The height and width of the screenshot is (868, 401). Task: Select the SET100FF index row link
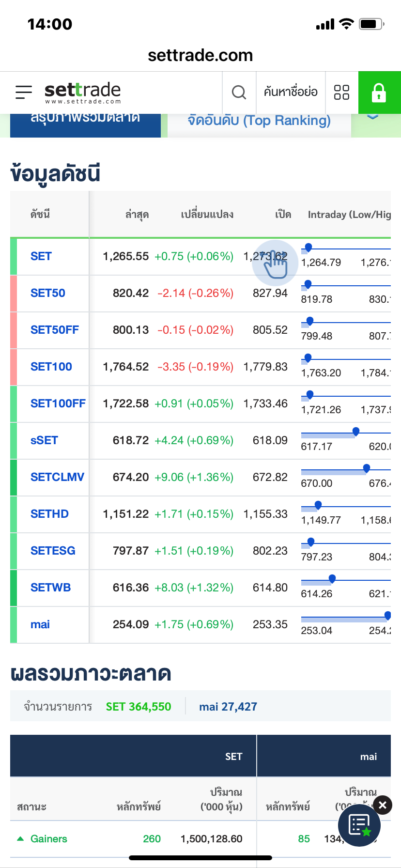pyautogui.click(x=58, y=403)
